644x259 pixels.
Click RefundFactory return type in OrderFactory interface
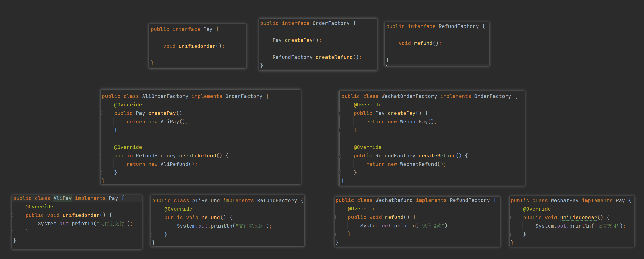pyautogui.click(x=292, y=57)
